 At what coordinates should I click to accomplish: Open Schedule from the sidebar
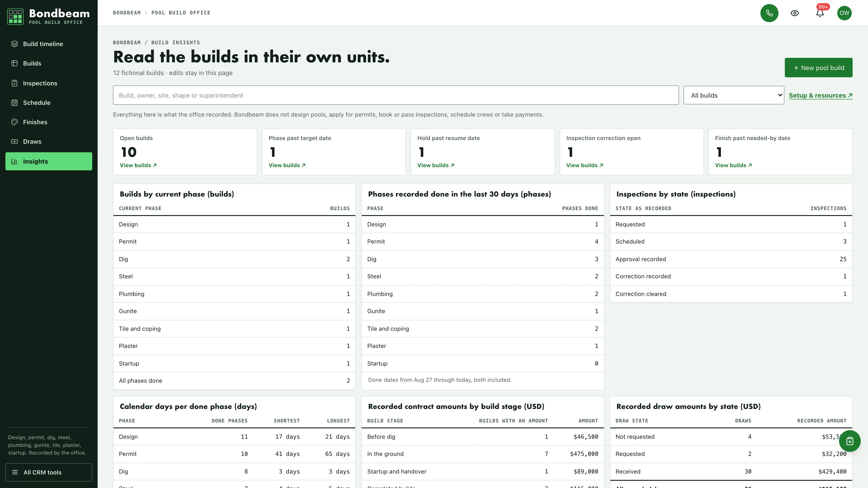49,103
